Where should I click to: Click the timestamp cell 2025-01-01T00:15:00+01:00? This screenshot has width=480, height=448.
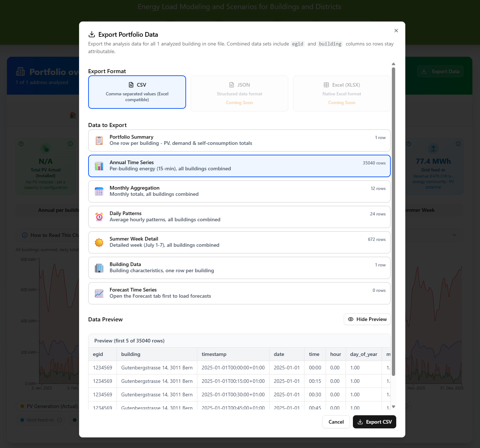[233, 381]
